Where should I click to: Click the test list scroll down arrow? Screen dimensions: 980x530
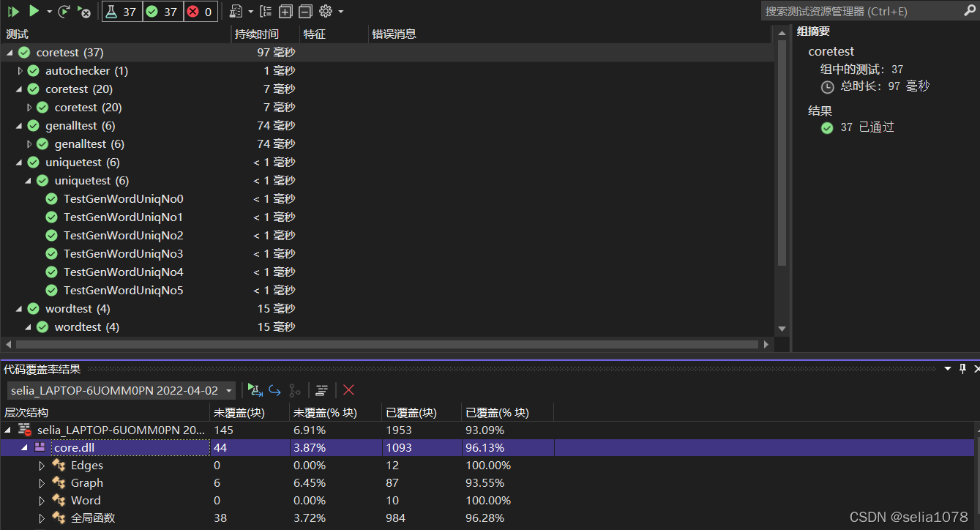[x=782, y=329]
